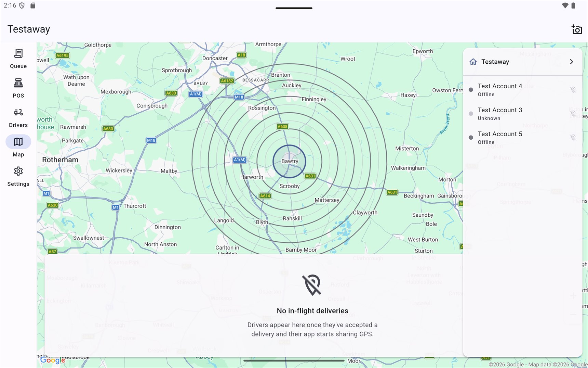Click the home icon beside Testaway
Image resolution: width=588 pixels, height=368 pixels.
click(473, 62)
